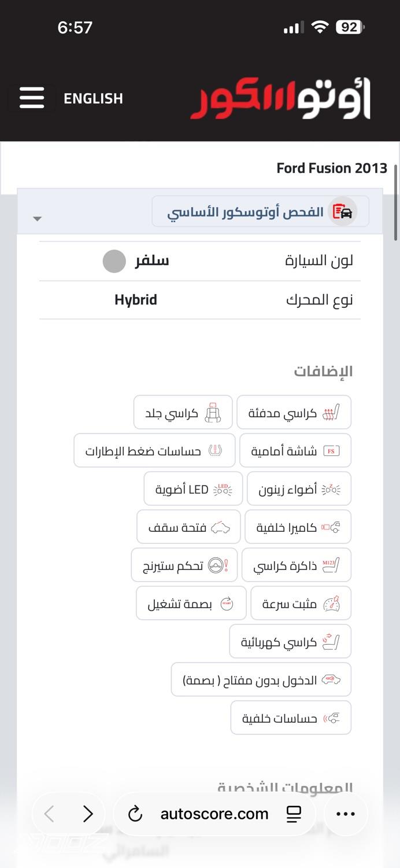This screenshot has height=868, width=400.
Task: Select the leather seats icon
Action: tap(213, 413)
